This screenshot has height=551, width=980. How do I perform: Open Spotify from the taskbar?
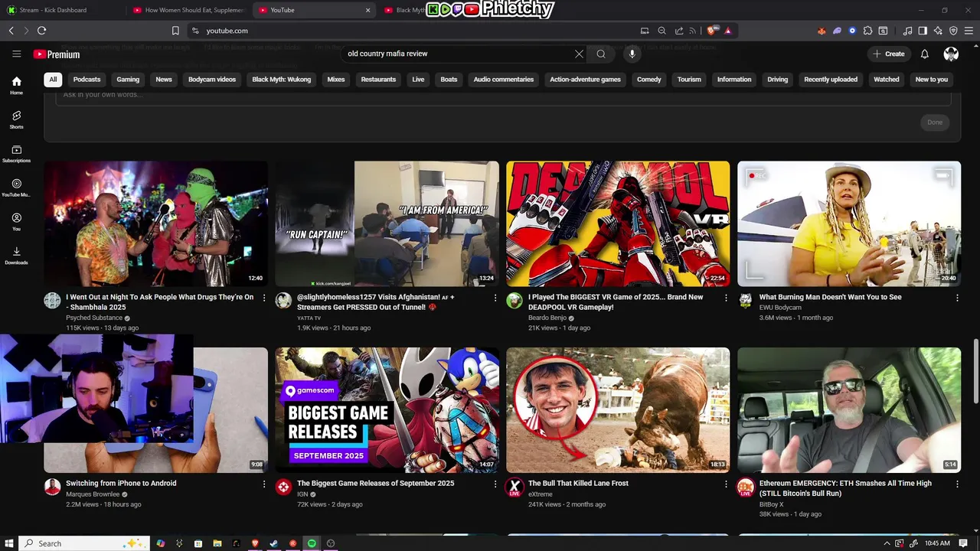312,543
